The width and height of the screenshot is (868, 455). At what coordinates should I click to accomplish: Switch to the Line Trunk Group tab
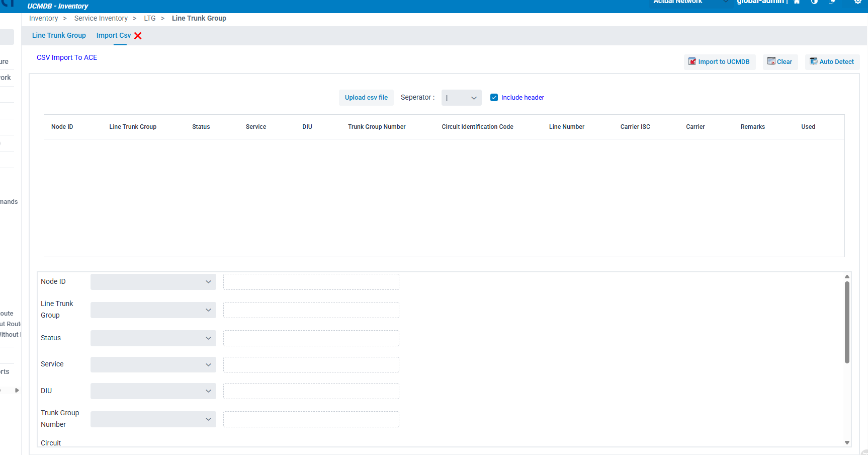[x=59, y=36]
